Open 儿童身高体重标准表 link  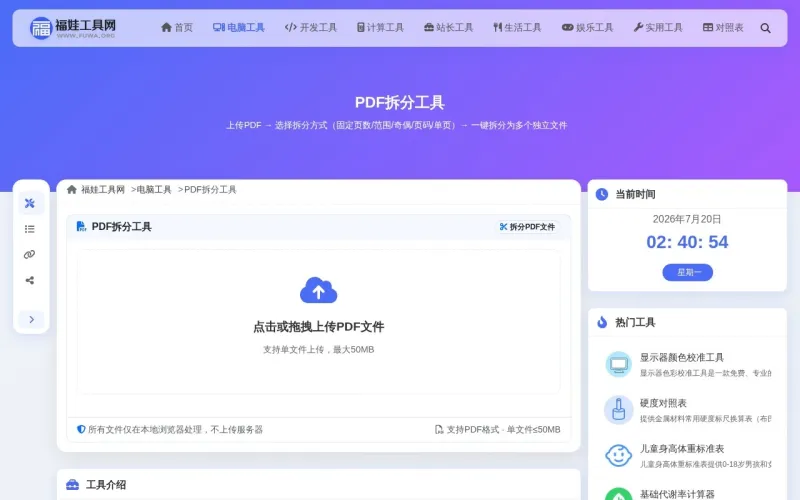tap(682, 448)
